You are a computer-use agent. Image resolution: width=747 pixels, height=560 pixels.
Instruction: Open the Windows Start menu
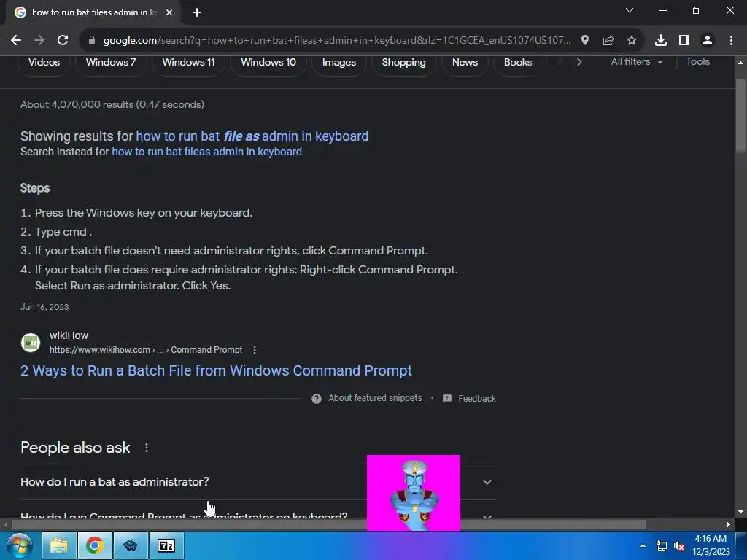click(19, 545)
